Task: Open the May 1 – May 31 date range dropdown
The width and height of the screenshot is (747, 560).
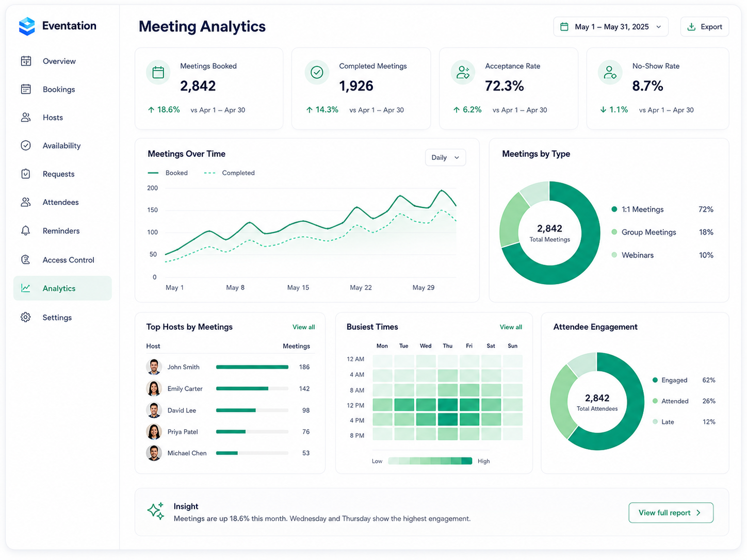Action: [x=611, y=27]
